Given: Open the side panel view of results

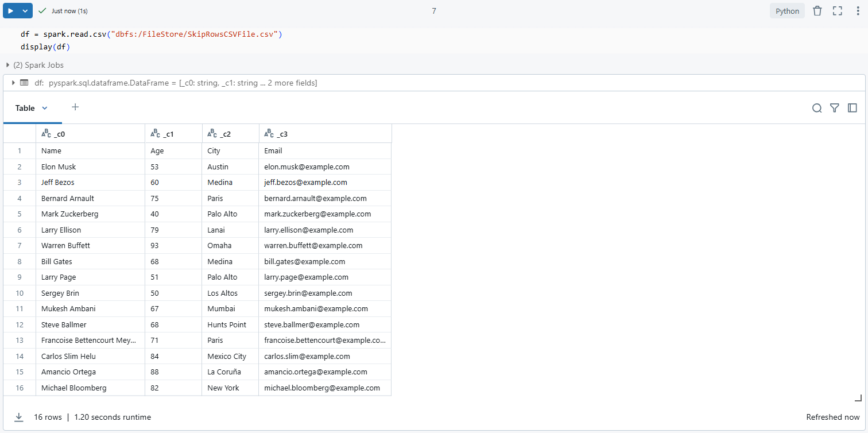Looking at the screenshot, I should (852, 108).
